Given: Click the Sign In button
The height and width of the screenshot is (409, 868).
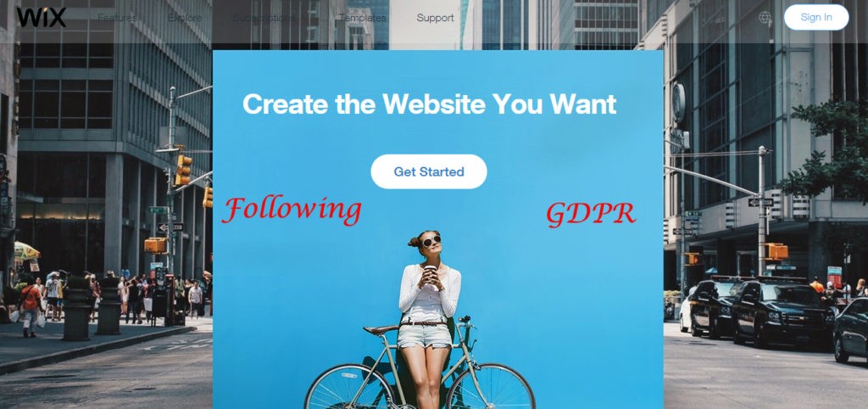Looking at the screenshot, I should [816, 17].
